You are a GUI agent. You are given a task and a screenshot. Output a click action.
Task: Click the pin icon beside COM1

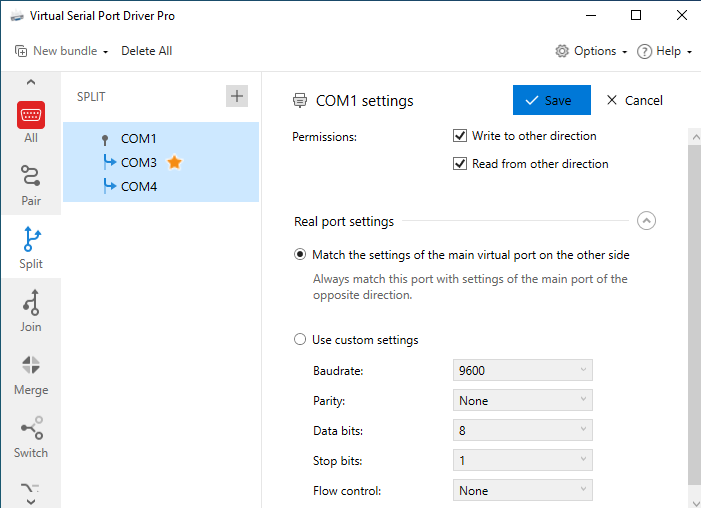coord(105,140)
